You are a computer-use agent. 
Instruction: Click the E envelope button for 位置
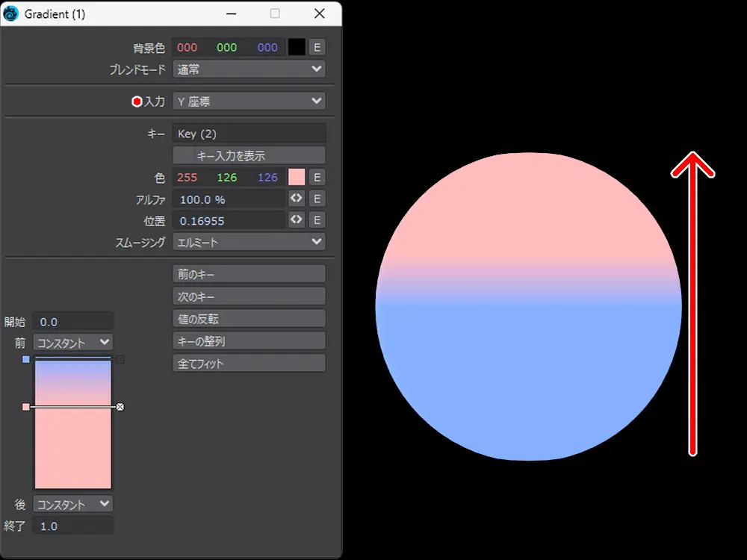pyautogui.click(x=317, y=220)
